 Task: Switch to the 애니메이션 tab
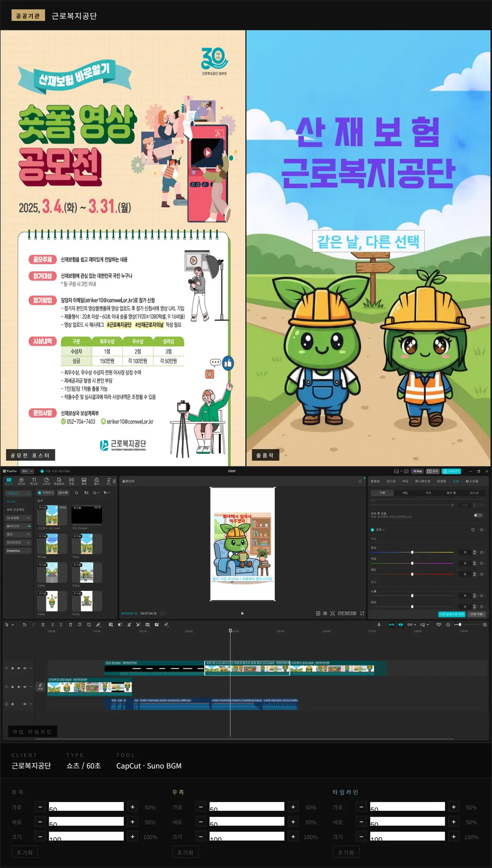point(422,481)
